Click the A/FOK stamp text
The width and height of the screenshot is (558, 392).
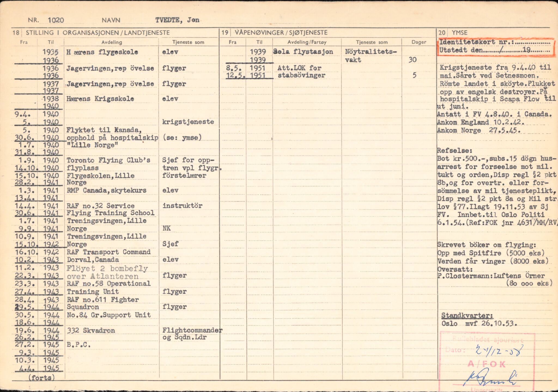click(487, 364)
